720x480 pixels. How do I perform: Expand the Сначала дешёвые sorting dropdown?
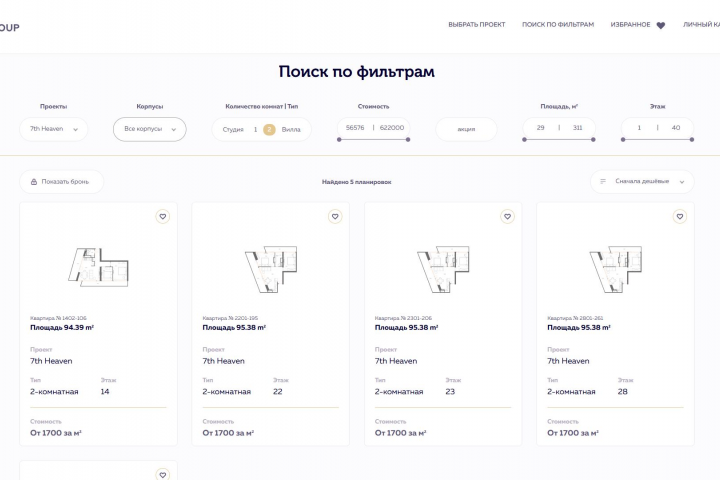(642, 181)
